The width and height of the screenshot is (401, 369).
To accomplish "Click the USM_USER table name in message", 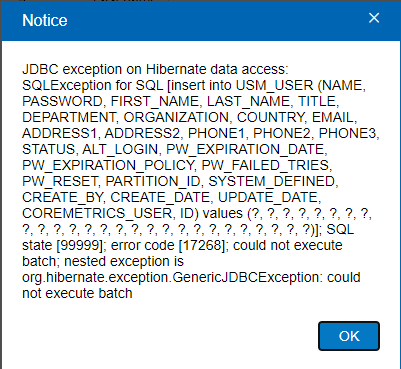I will 275,86.
